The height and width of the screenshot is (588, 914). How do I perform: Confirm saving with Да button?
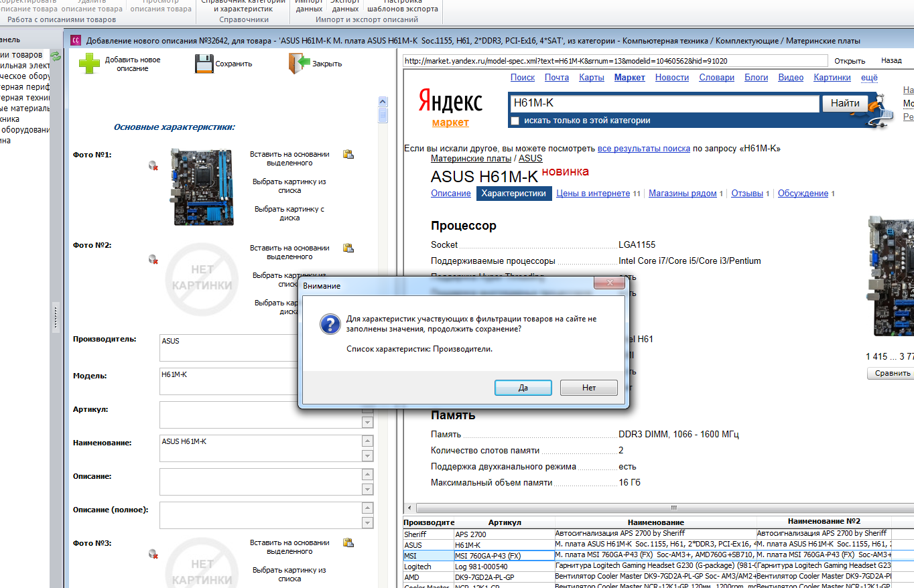tap(523, 388)
